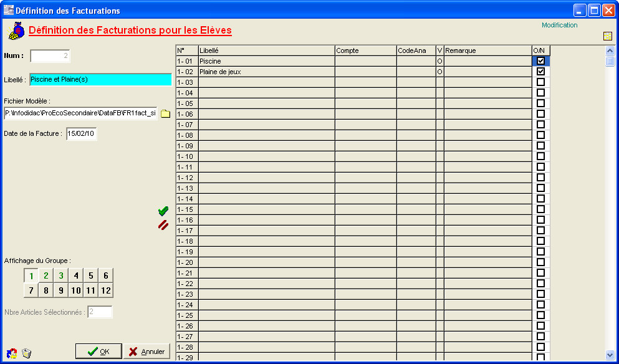Check the O/N box in row 1-10
The height and width of the screenshot is (364, 619).
point(541,156)
